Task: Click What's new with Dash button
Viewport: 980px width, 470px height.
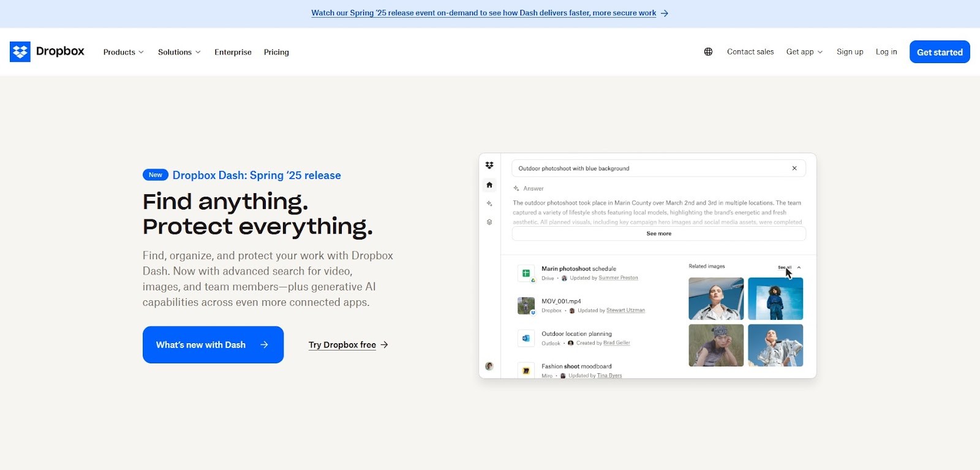Action: [213, 345]
